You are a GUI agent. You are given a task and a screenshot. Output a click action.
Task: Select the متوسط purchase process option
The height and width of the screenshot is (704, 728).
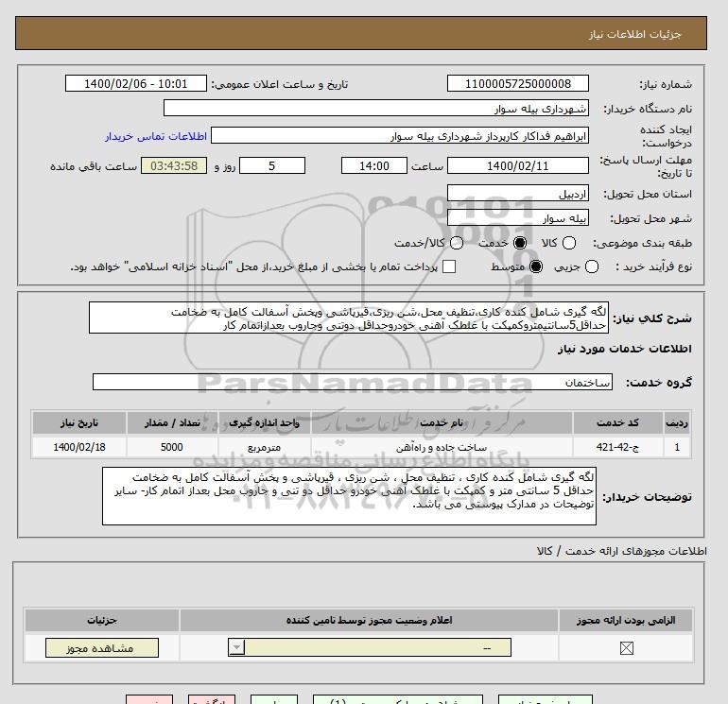pos(536,266)
